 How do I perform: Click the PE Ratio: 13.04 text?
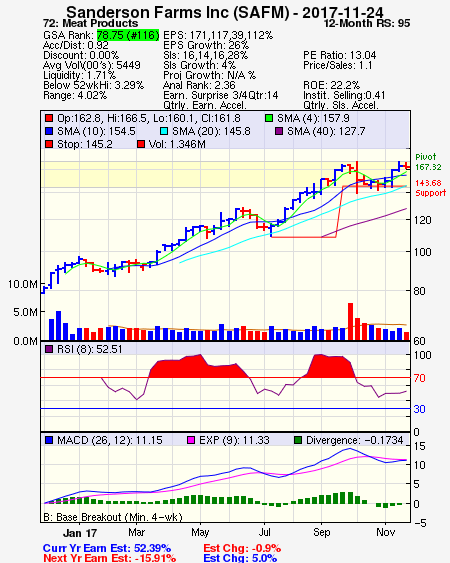[x=340, y=55]
